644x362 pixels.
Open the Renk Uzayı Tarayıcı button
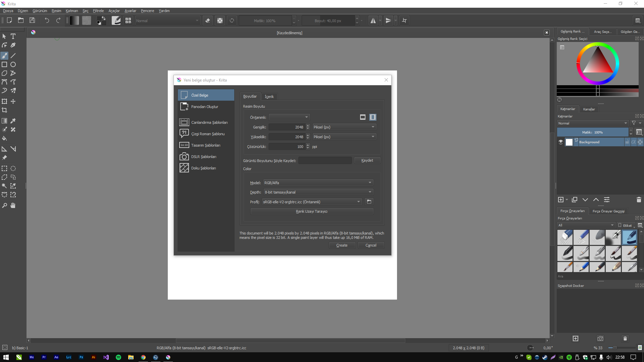tap(312, 211)
